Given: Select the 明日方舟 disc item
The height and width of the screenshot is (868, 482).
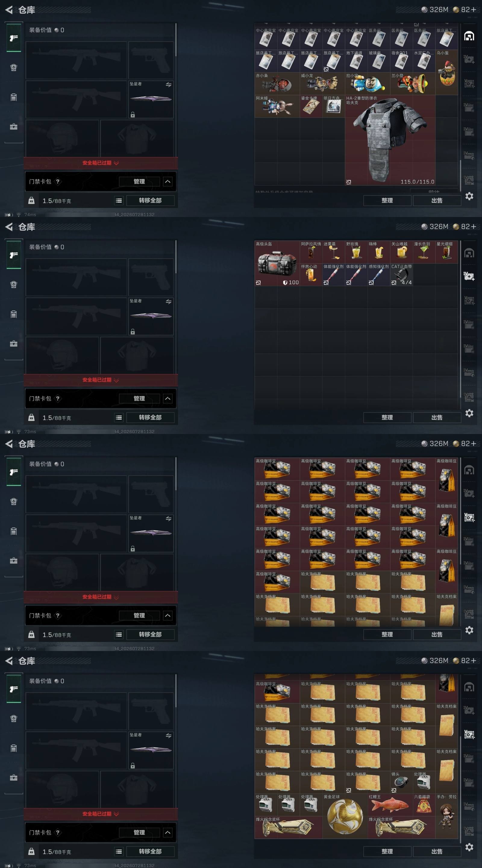Looking at the screenshot, I should click(334, 106).
